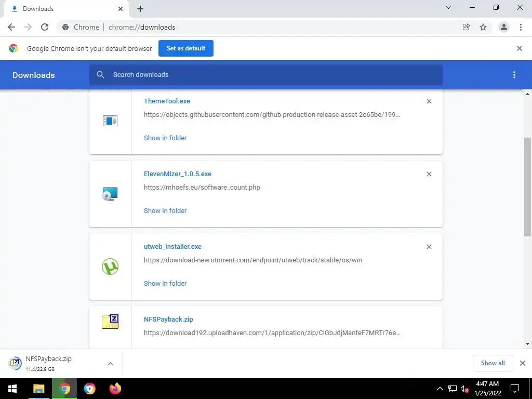This screenshot has width=532, height=399.
Task: Click the network tray icon
Action: pyautogui.click(x=453, y=389)
